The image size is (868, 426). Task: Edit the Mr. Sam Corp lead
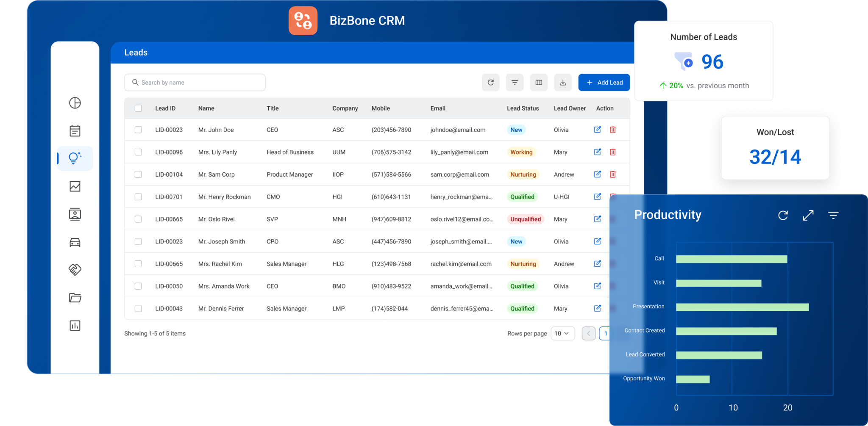click(x=598, y=174)
